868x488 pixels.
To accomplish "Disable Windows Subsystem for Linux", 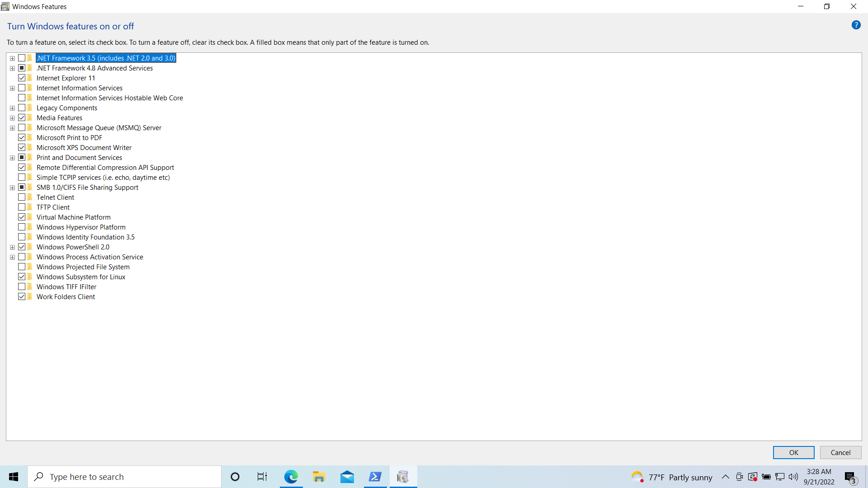I will click(x=22, y=277).
